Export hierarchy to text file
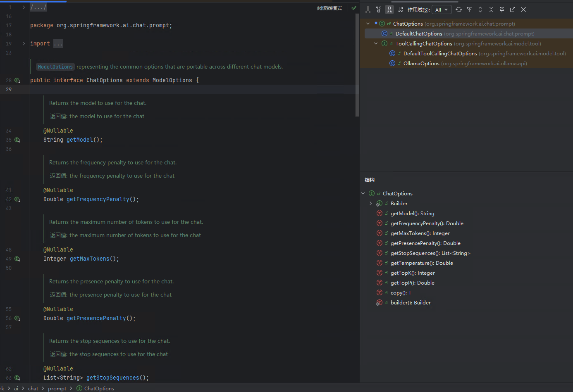 (513, 10)
